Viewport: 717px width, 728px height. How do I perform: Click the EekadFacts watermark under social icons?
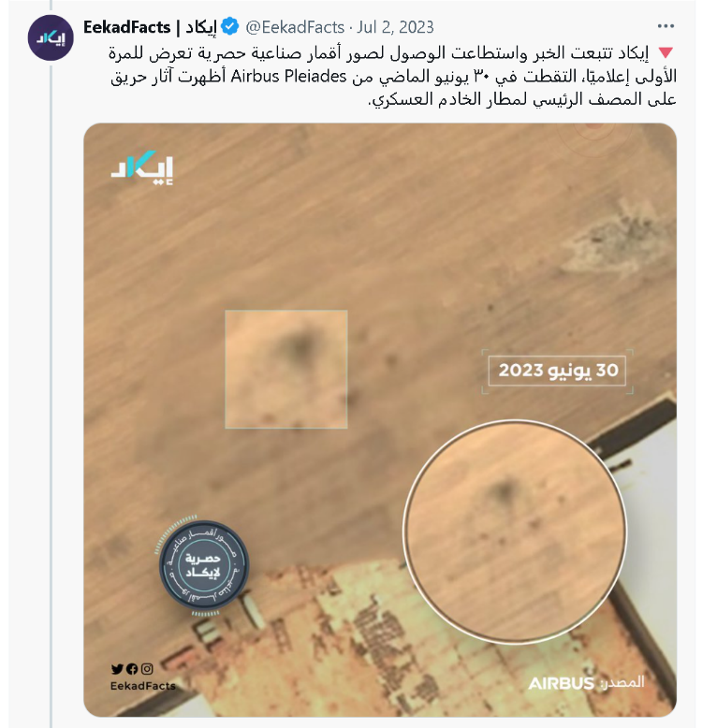143,686
